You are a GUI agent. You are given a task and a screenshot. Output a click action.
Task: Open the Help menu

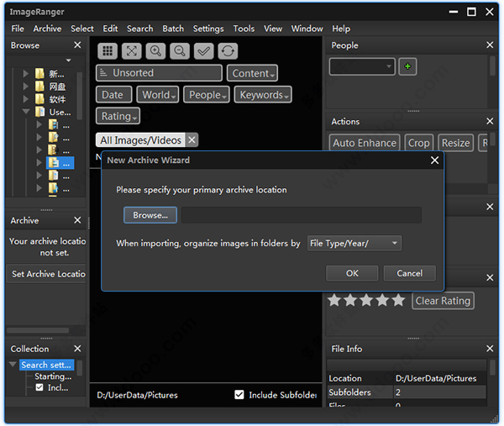341,29
